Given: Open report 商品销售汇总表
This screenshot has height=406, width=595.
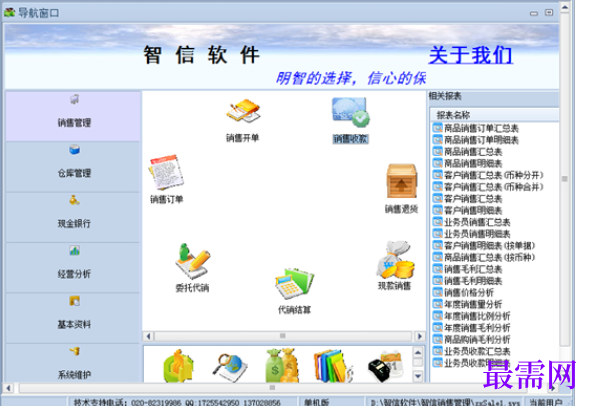Looking at the screenshot, I should coord(473,152).
